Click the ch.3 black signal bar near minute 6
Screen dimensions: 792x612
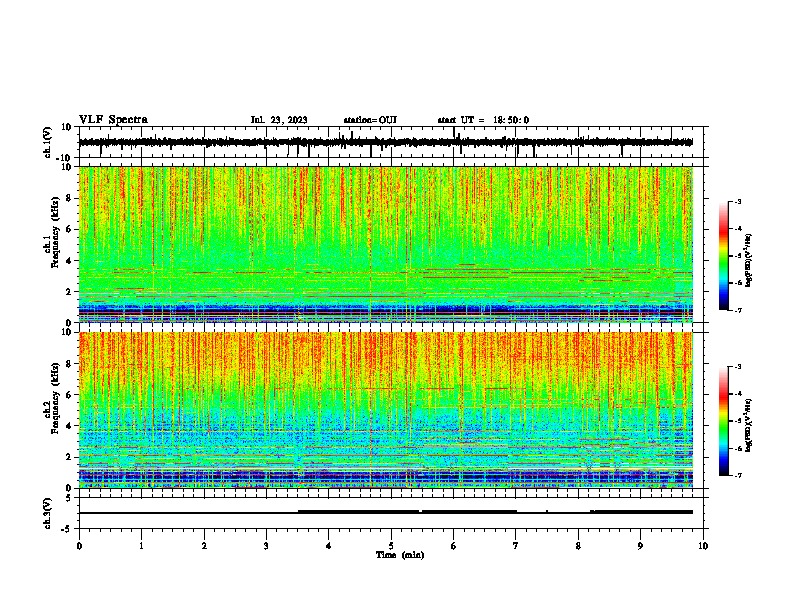tap(469, 512)
